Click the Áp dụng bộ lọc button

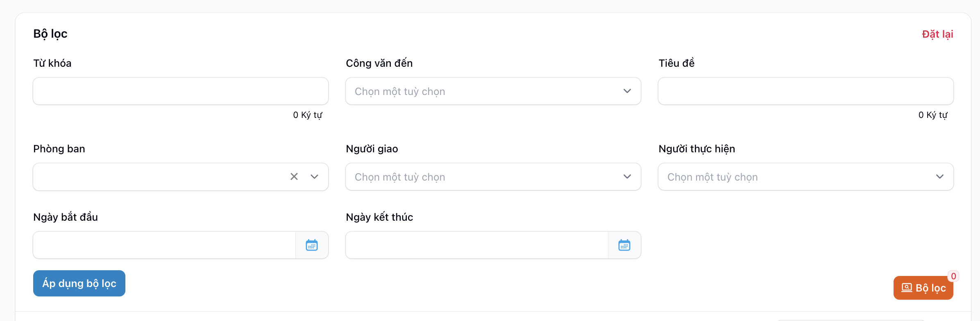click(79, 283)
